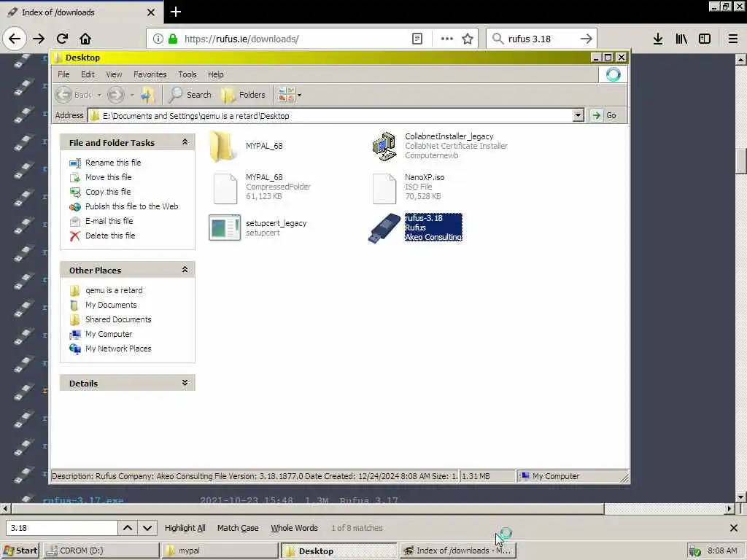The image size is (747, 560).
Task: Toggle Highlight All in find bar
Action: pyautogui.click(x=185, y=528)
